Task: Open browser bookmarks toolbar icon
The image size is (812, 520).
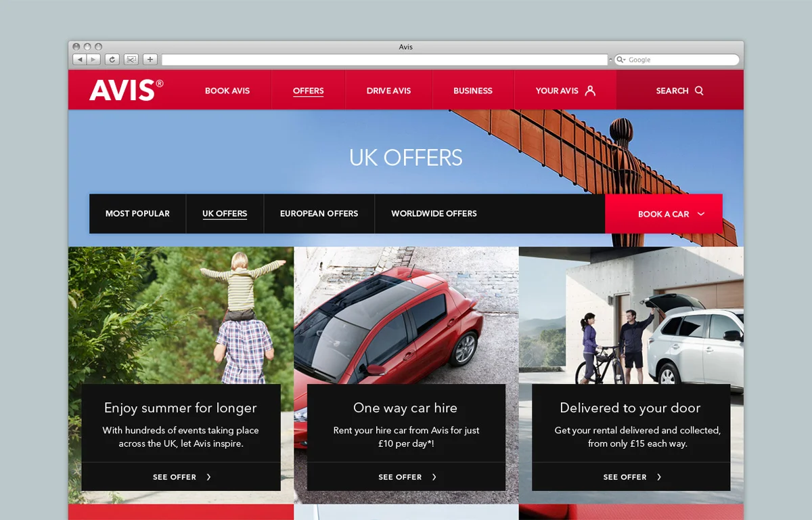Action: 131,60
